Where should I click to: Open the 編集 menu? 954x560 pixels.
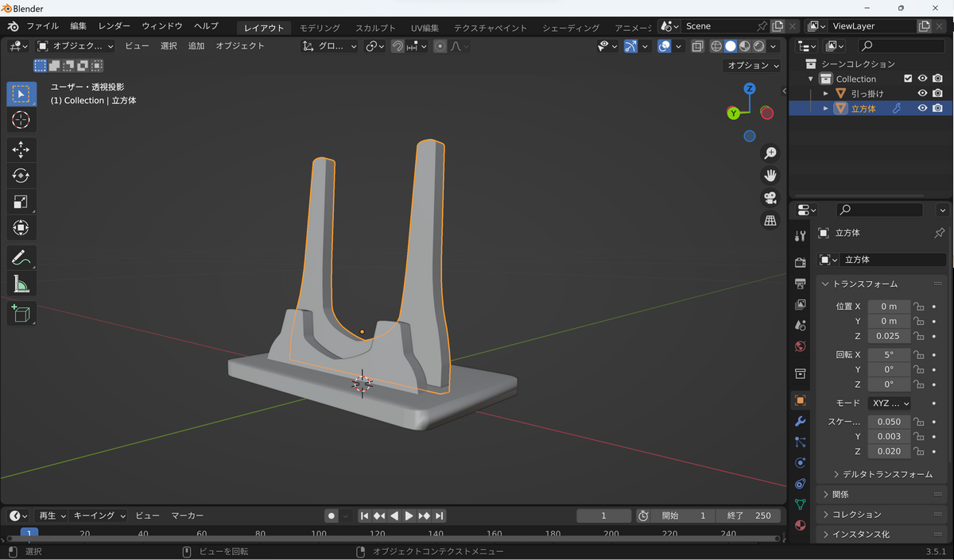tap(78, 26)
